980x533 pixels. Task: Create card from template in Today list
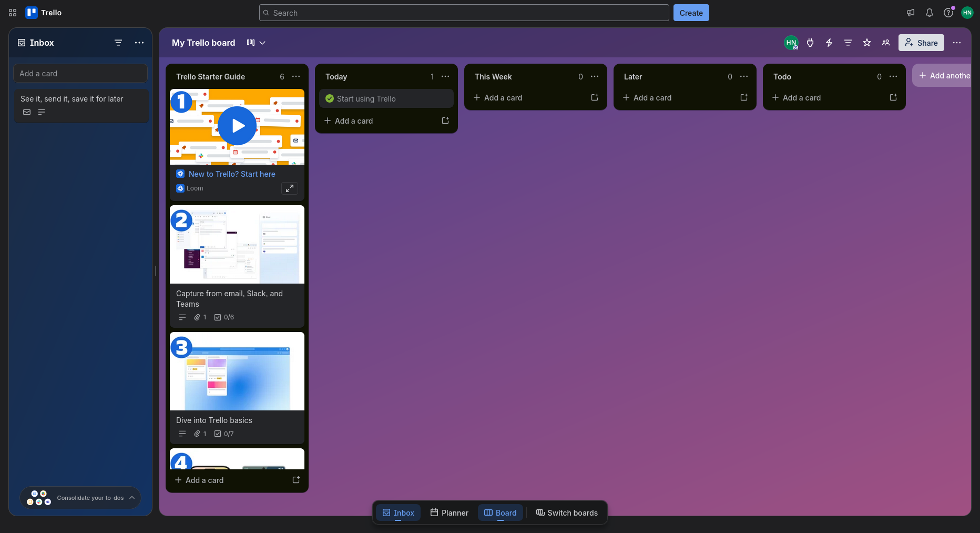445,120
